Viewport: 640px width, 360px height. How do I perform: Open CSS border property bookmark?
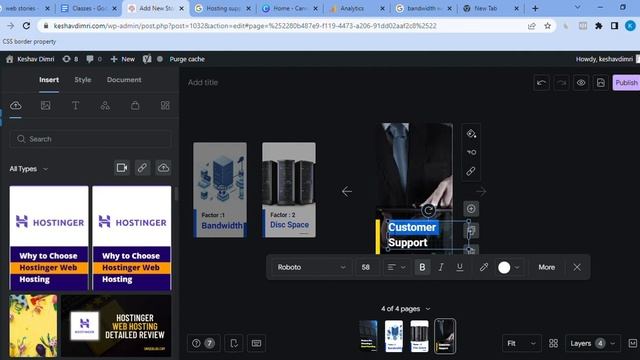click(29, 42)
